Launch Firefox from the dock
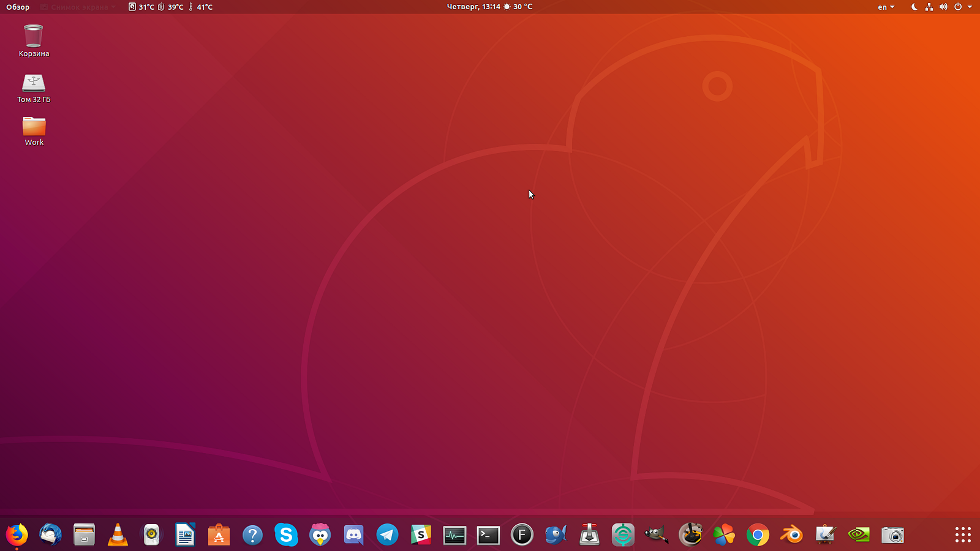Screen dimensions: 980x551 coord(17,535)
